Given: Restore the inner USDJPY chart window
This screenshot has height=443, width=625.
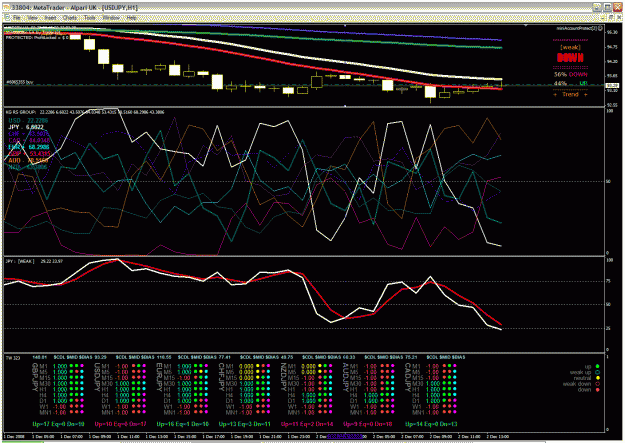Looking at the screenshot, I should 611,18.
